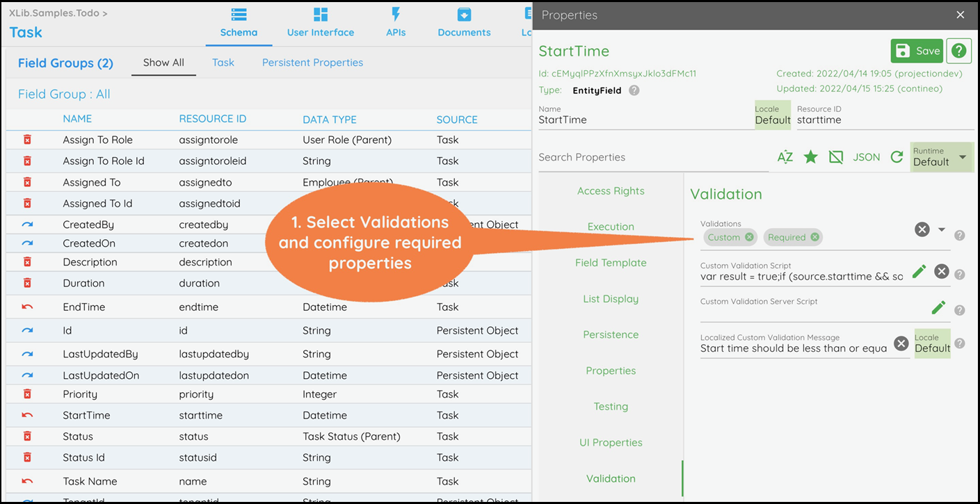Viewport: 980px width, 504px height.
Task: Remove the Required validation chip
Action: coord(814,237)
